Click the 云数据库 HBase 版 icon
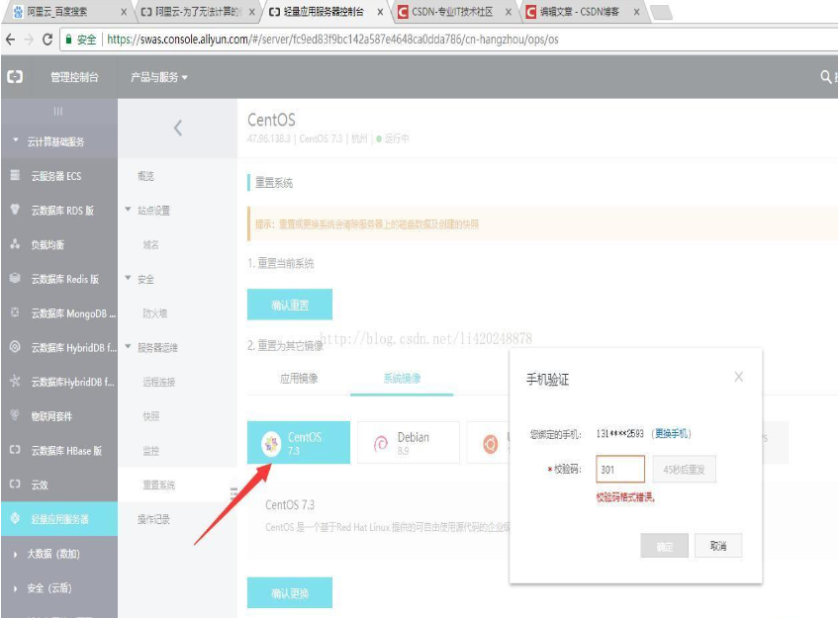The width and height of the screenshot is (840, 618). point(15,450)
